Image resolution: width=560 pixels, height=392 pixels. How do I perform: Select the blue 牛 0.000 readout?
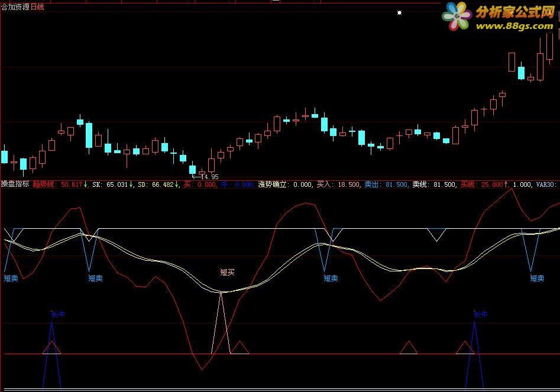[238, 184]
